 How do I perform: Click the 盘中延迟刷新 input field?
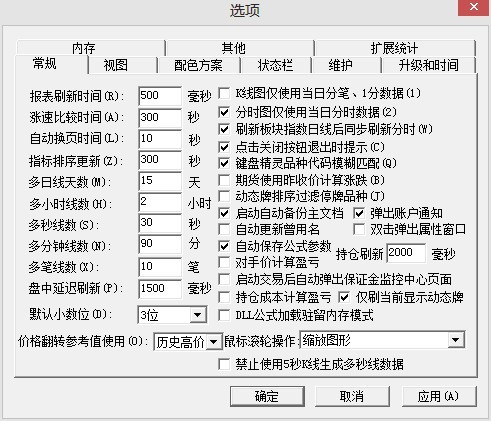coord(160,289)
